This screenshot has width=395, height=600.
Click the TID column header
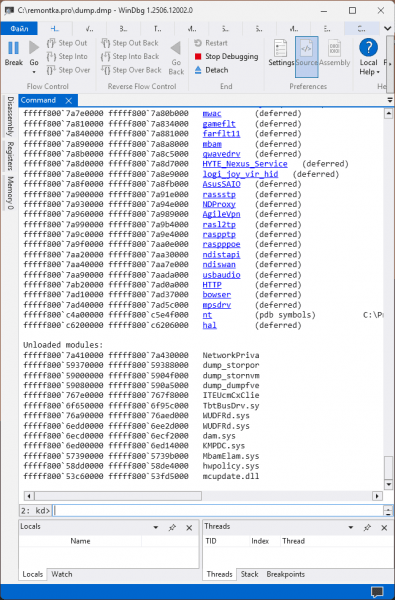(x=211, y=541)
